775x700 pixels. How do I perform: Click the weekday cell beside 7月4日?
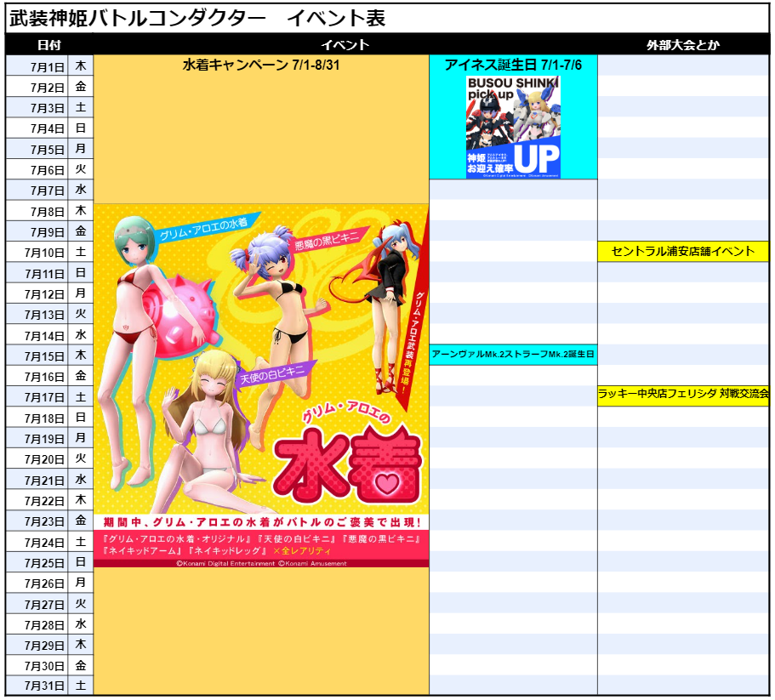tap(80, 128)
